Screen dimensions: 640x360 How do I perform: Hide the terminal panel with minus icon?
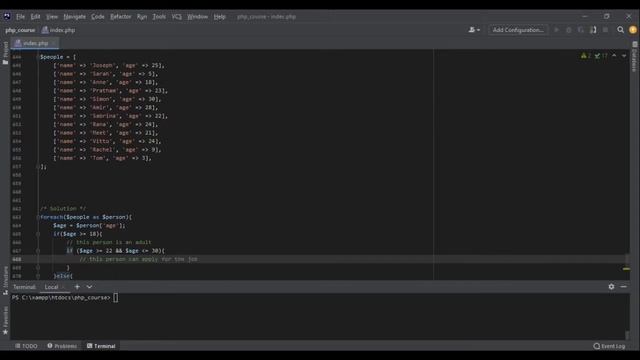(623, 287)
